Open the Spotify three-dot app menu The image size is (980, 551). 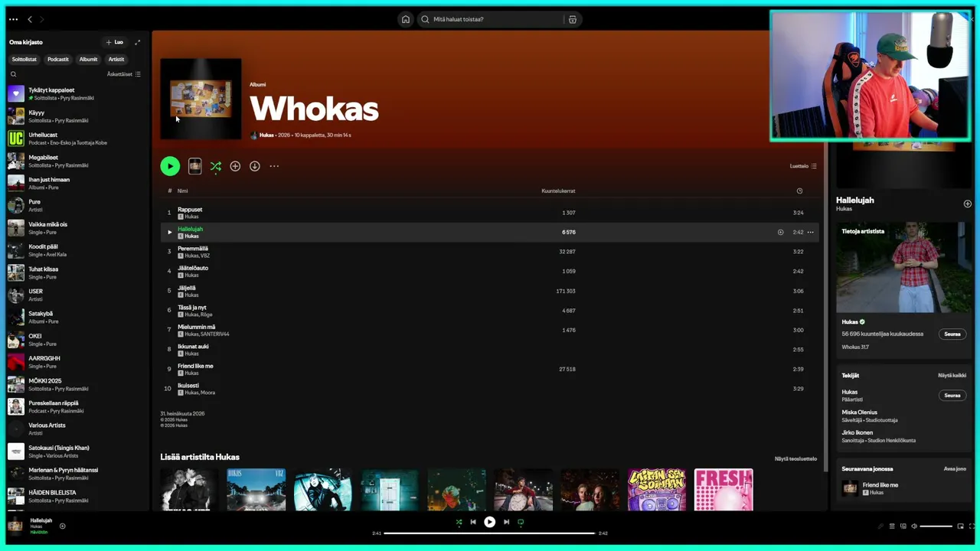click(13, 19)
